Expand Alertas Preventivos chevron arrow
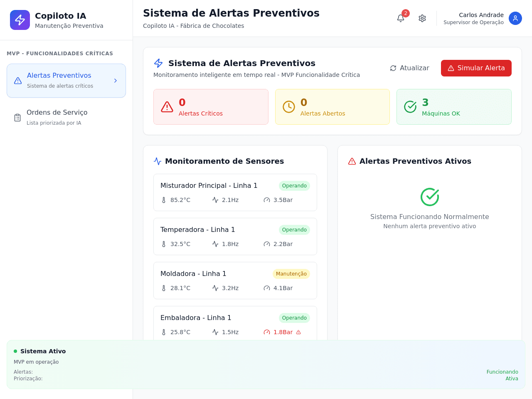Image resolution: width=532 pixels, height=399 pixels. (116, 81)
